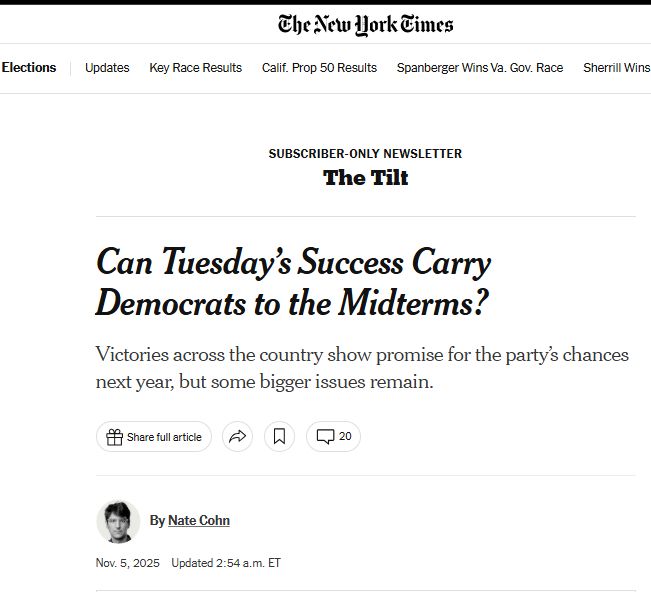Click the Nate Cohn author link
The height and width of the screenshot is (592, 651).
coord(198,520)
